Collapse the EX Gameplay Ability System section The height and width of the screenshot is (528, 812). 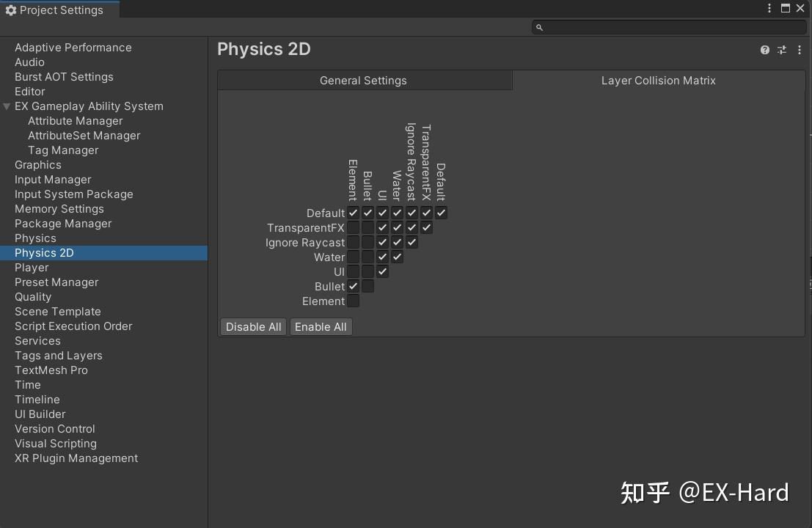(7, 106)
